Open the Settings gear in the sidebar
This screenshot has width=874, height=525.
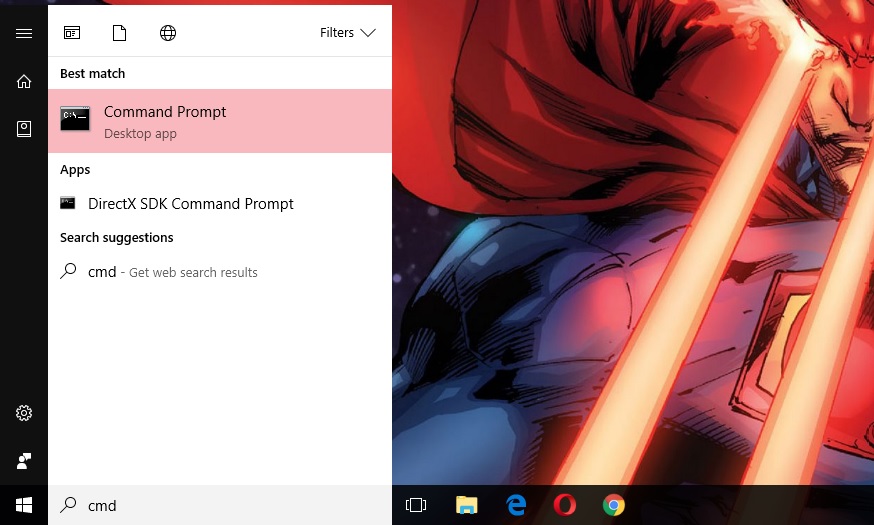(x=23, y=413)
